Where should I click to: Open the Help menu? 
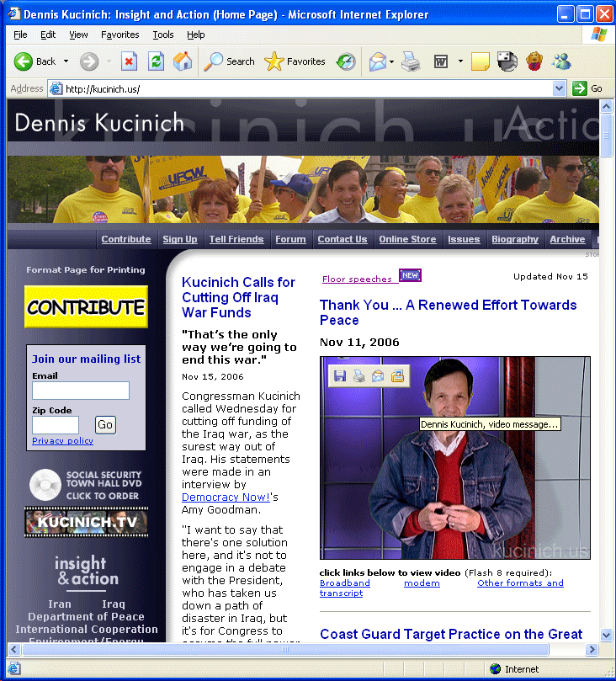pos(196,35)
